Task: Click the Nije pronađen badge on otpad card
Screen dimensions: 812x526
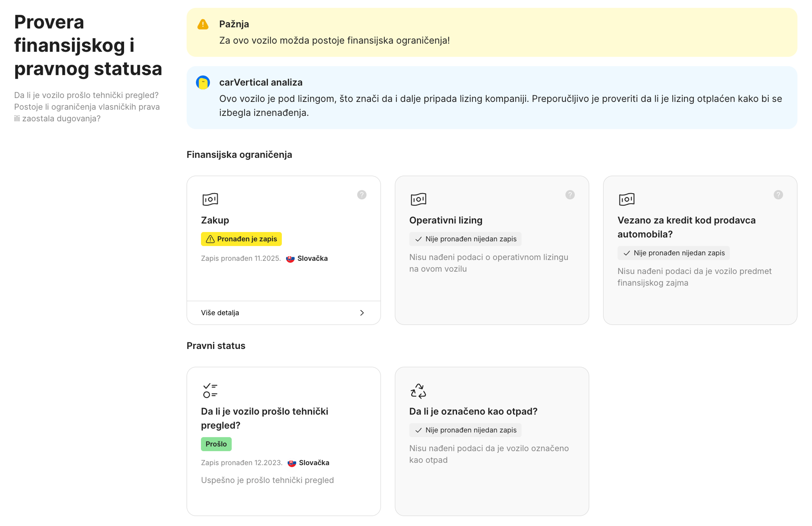Action: [x=465, y=430]
